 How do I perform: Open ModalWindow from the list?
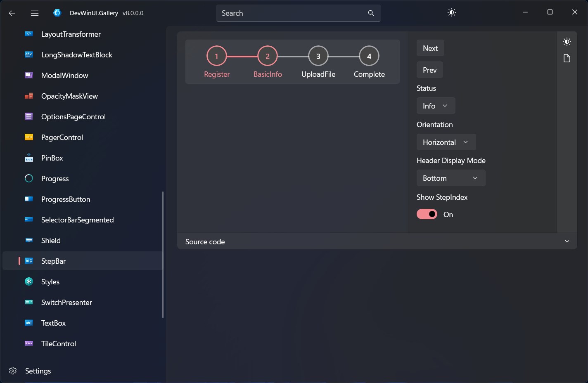click(x=83, y=76)
